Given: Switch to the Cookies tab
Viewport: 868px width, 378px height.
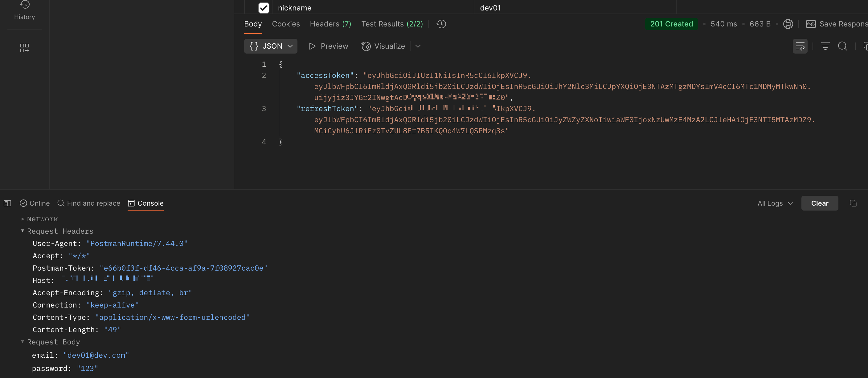Looking at the screenshot, I should pyautogui.click(x=286, y=24).
